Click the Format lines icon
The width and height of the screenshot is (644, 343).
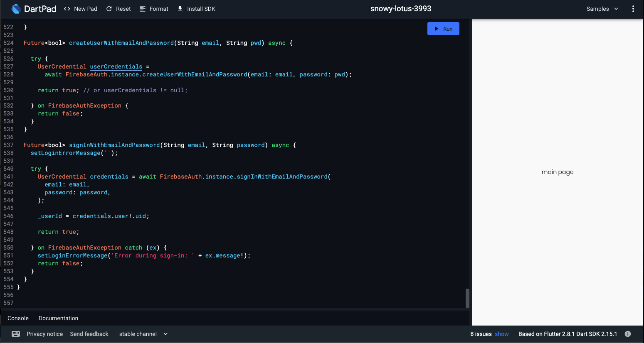point(143,9)
